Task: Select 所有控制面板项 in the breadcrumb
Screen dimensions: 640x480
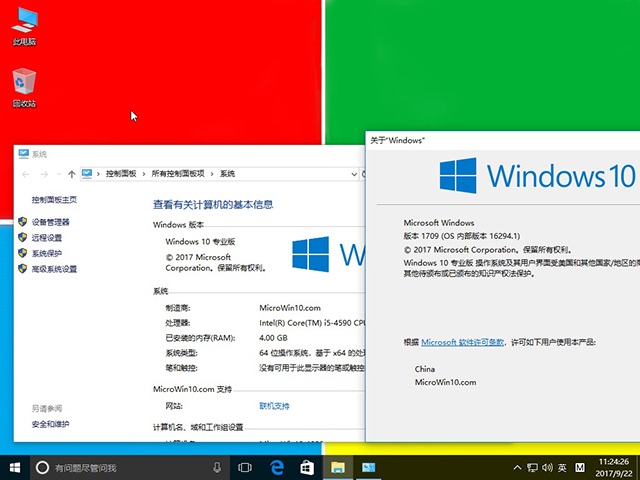Action: (178, 174)
